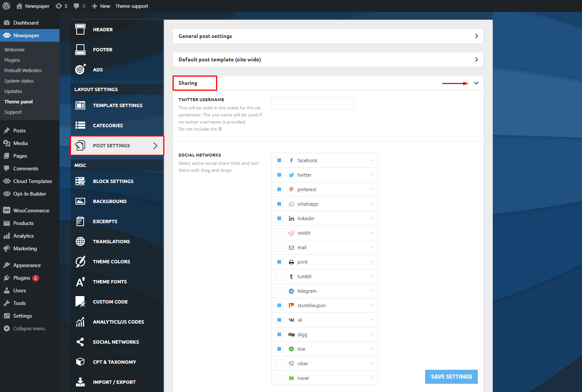Open the Analytics/JS Codes chart icon

pyautogui.click(x=80, y=322)
